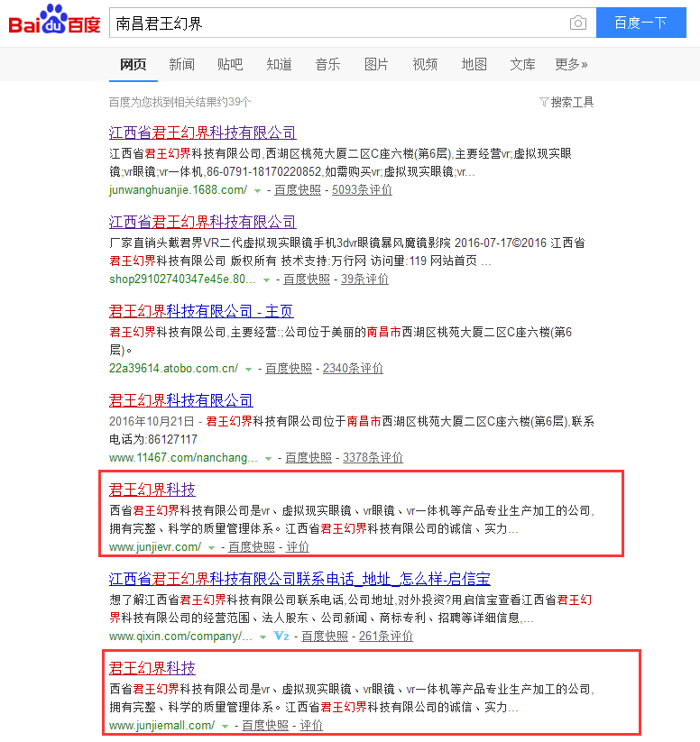Click URL junwanghuanjie.1688.com/
This screenshot has height=742, width=700.
coord(178,189)
